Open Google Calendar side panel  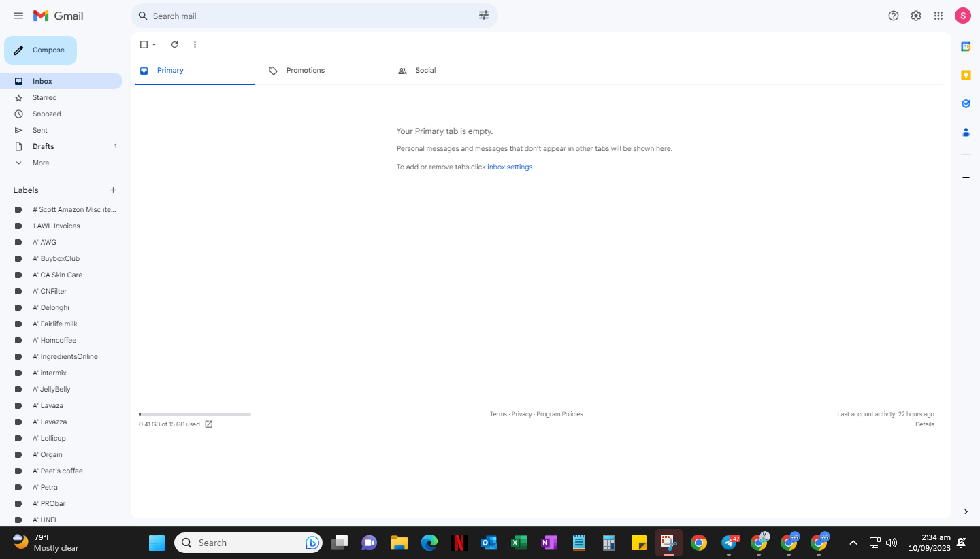click(x=966, y=46)
